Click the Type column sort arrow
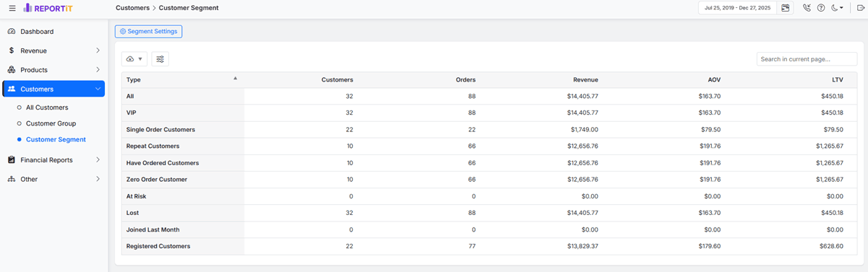Screen dimensions: 868x272 coord(235,78)
